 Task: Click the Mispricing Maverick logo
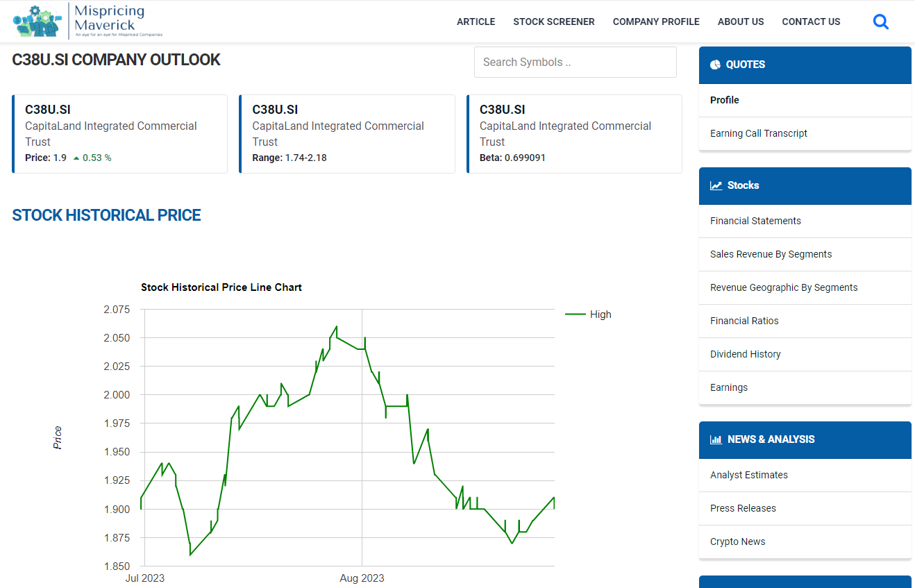click(87, 21)
